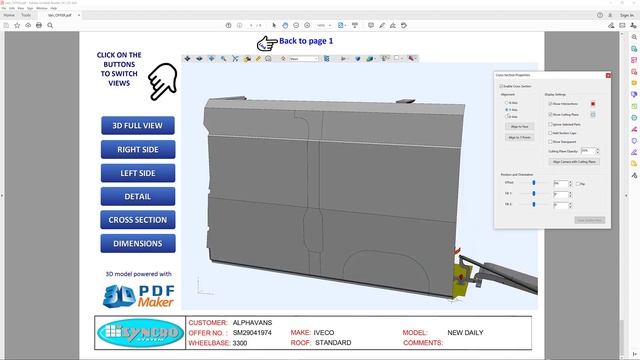This screenshot has height=360, width=640.
Task: Tick the Flip checkbox beside Offset
Action: coord(578,184)
